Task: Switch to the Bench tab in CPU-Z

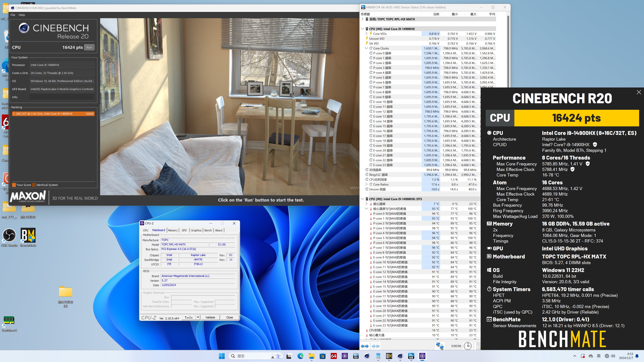Action: (208, 230)
